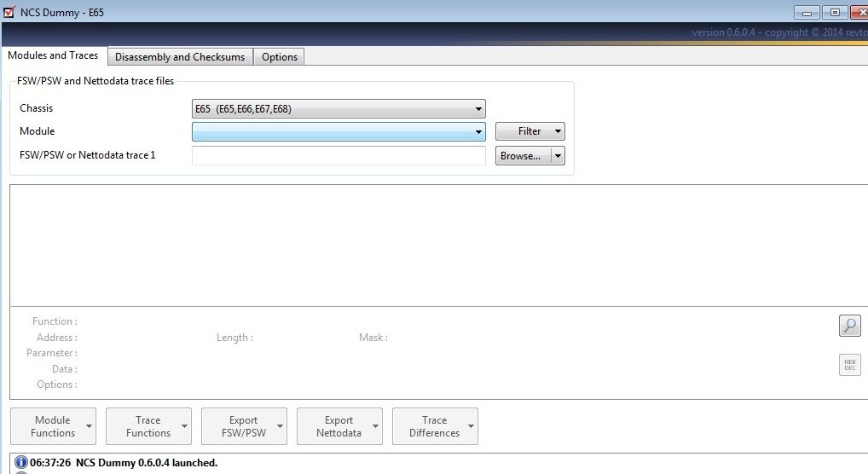This screenshot has width=868, height=474.
Task: Expand the Chassis combo box
Action: click(339, 108)
